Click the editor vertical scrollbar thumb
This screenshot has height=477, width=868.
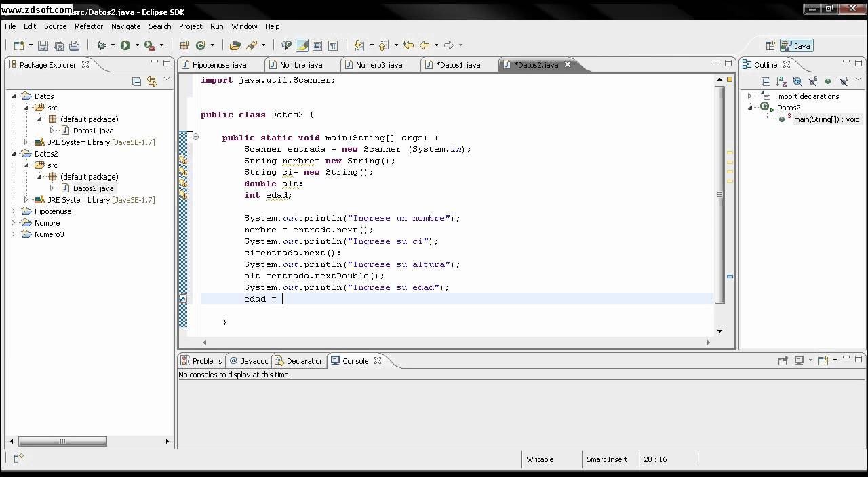click(719, 194)
